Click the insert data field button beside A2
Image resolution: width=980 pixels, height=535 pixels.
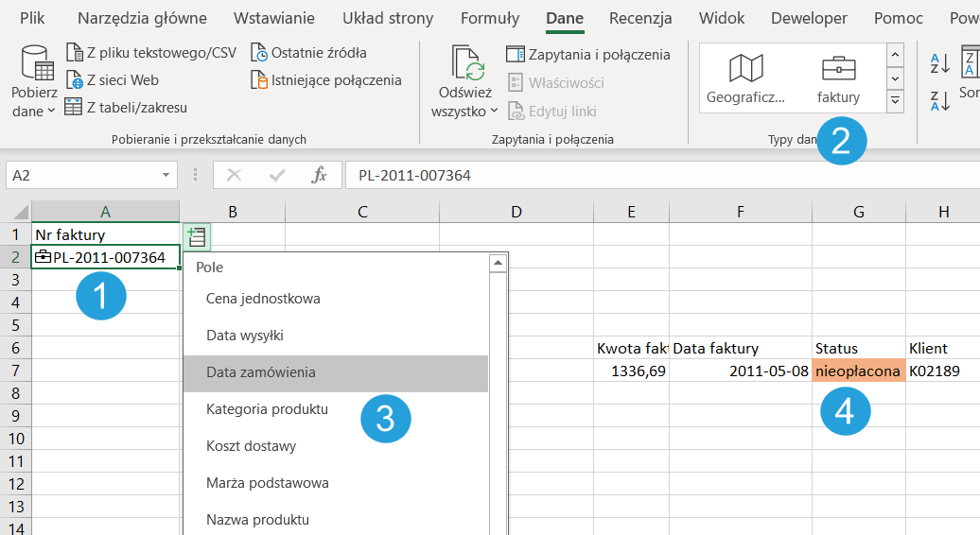(197, 236)
